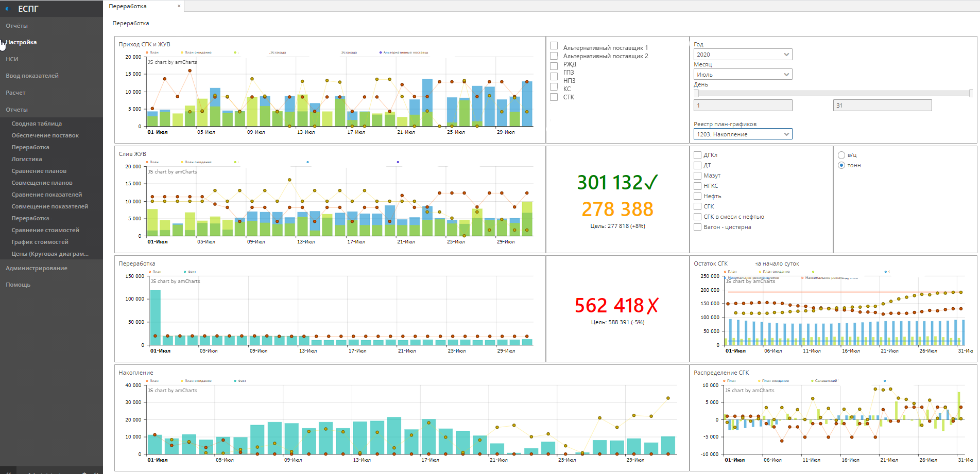Tick СГК в смеси с нефтью checkbox
This screenshot has height=474, width=980.
(x=697, y=217)
